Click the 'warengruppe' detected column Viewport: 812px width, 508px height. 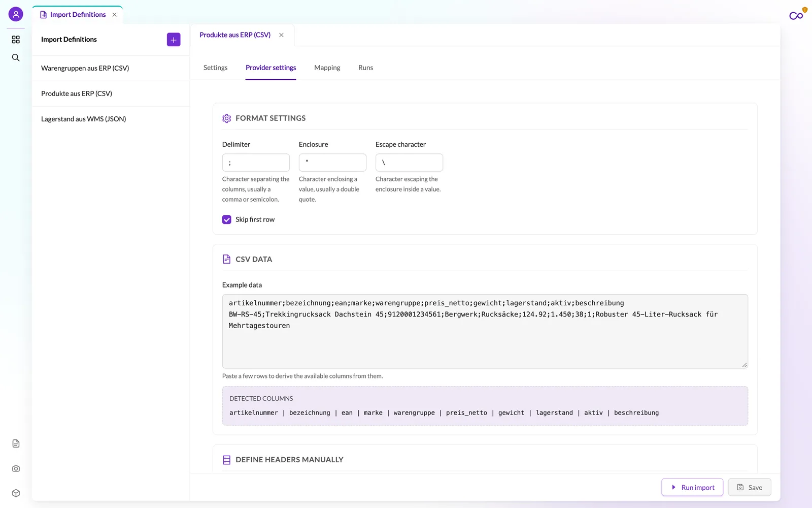pos(414,413)
